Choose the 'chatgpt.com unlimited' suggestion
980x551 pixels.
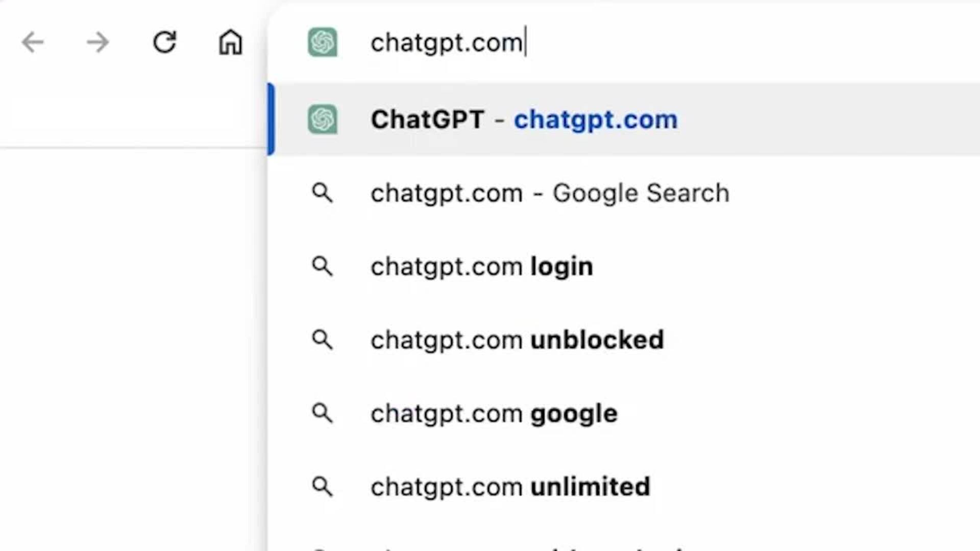click(x=510, y=487)
